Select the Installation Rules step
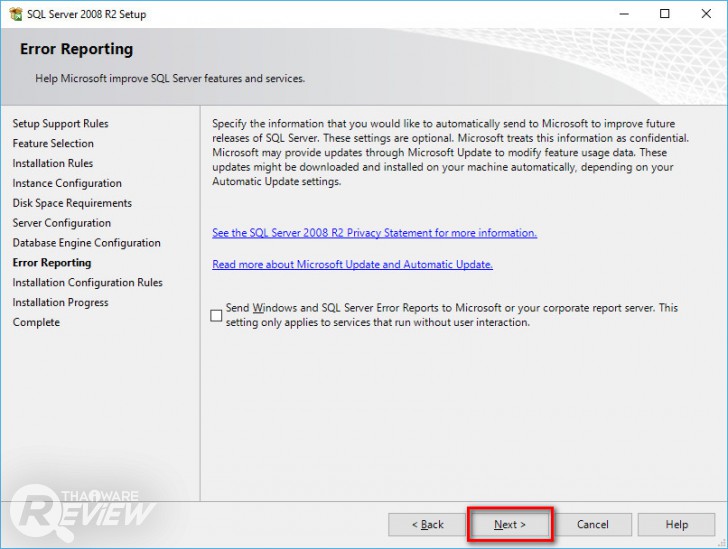 [52, 163]
